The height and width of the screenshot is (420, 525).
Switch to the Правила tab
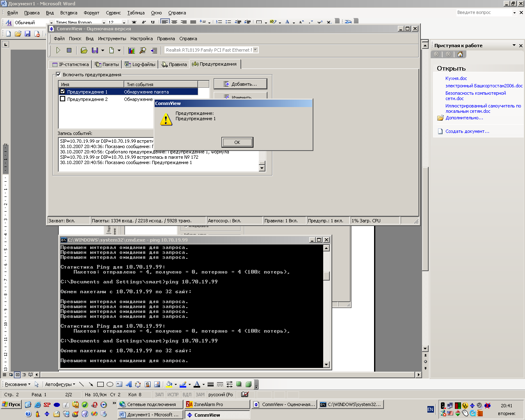click(174, 64)
